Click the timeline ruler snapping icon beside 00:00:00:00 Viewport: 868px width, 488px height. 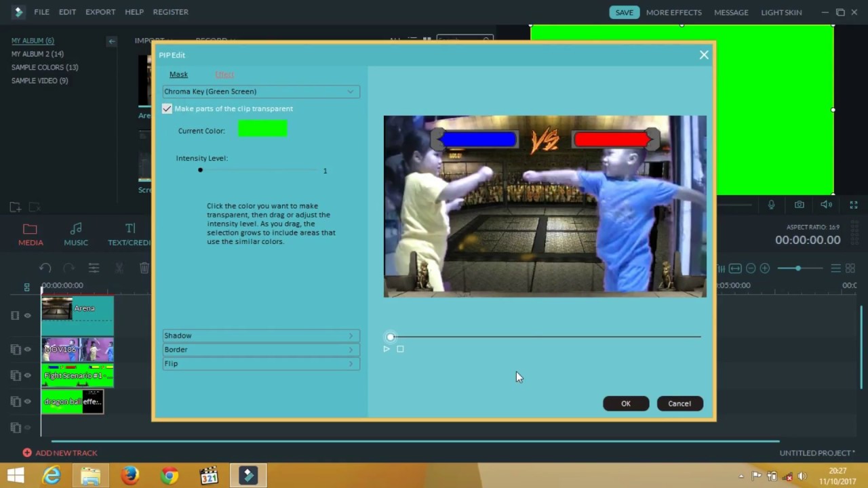pos(26,287)
